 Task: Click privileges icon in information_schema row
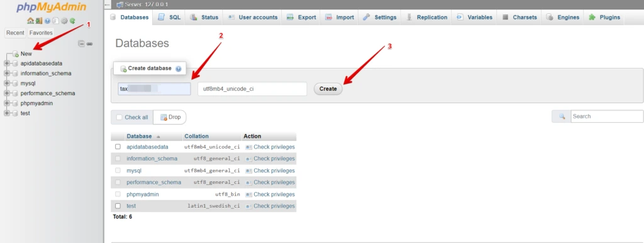[x=248, y=159]
